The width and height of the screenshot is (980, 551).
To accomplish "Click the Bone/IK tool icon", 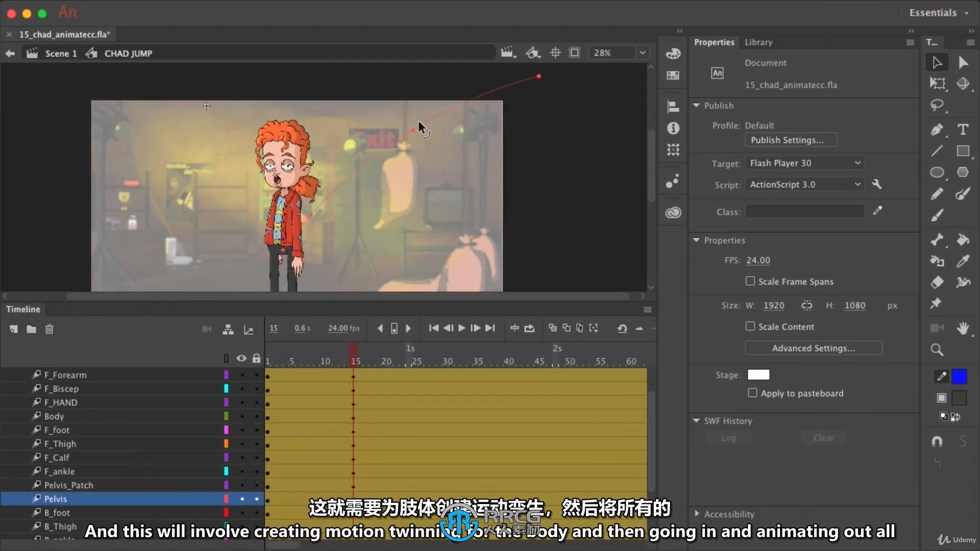I will (x=937, y=239).
